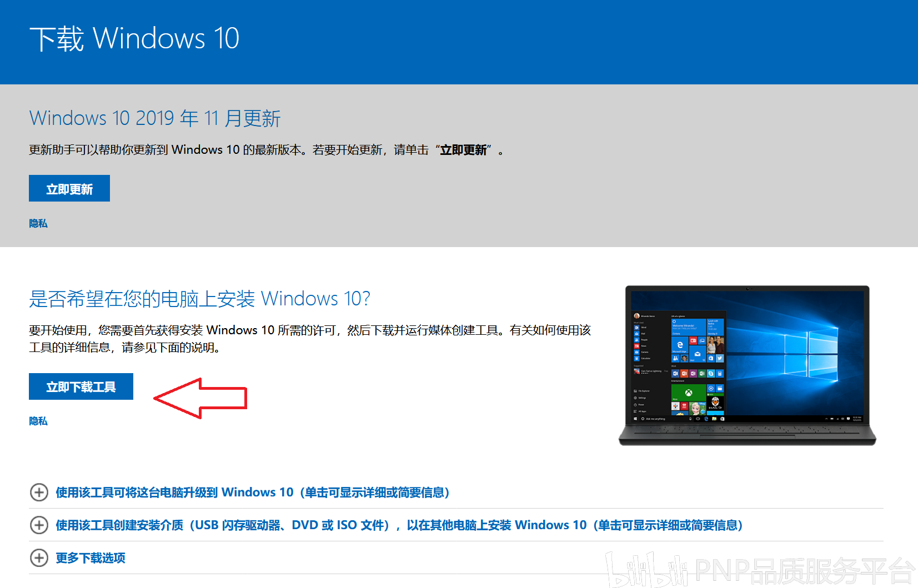
Task: Open 使用该工具创建安装介质 section text
Action: pos(399,525)
